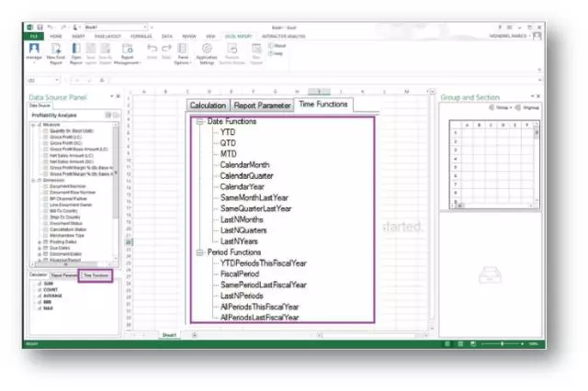
Task: Adjust the zoom slider in status bar
Action: 502,344
